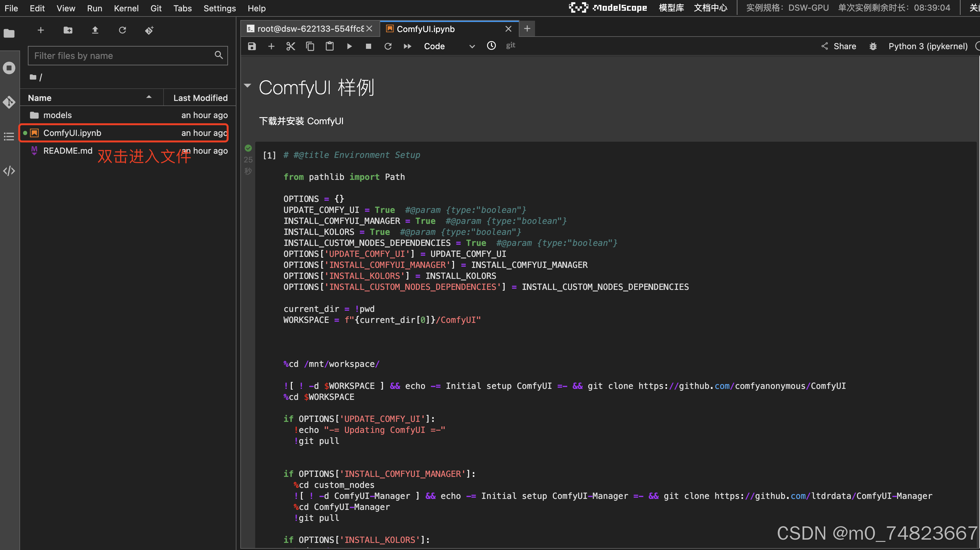Screen dimensions: 980x550
Task: Interrupt the kernel with the stop icon
Action: [368, 46]
